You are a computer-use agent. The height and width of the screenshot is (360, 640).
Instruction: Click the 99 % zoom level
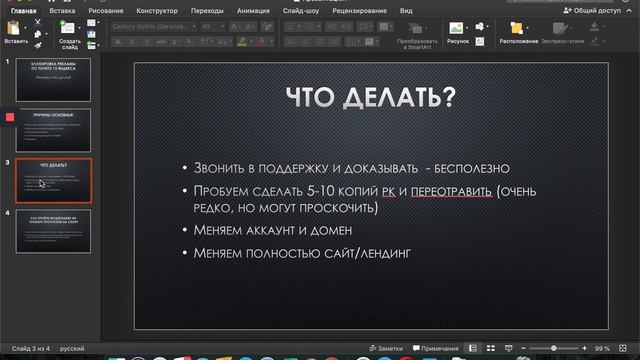coord(602,349)
